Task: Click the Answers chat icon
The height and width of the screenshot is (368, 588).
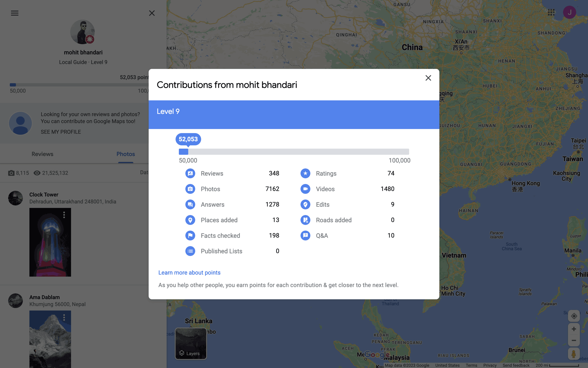Action: (x=190, y=205)
